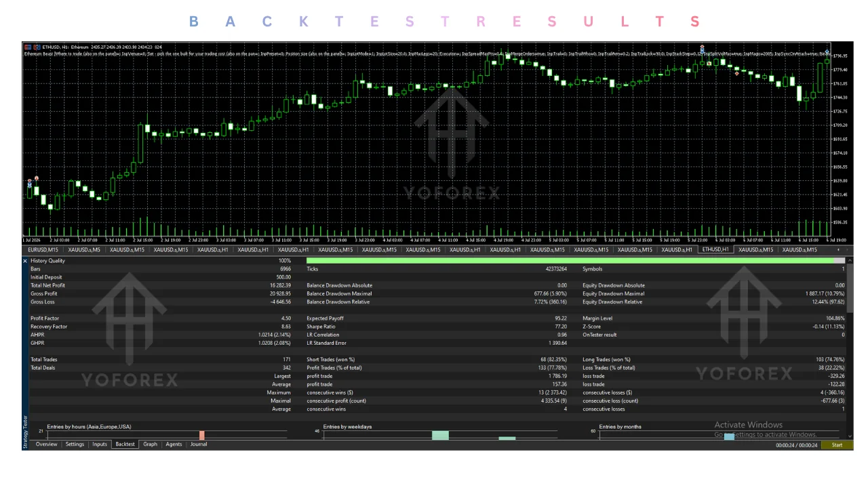
Task: Click the Total Deals value 342
Action: [286, 367]
